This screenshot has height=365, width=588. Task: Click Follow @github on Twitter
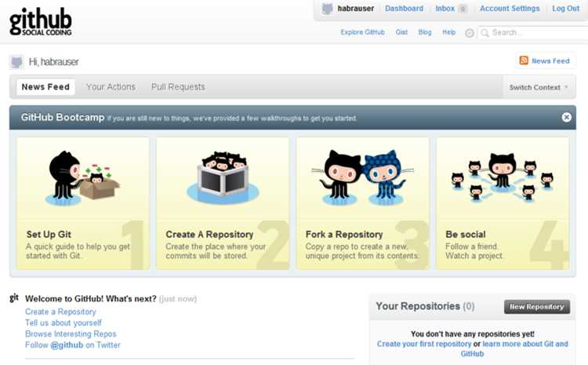73,345
